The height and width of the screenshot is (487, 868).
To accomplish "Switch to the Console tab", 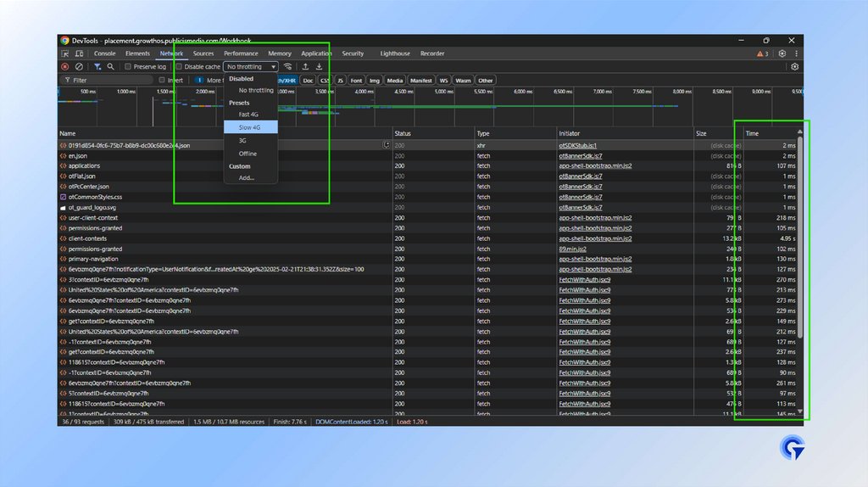I will pos(105,53).
